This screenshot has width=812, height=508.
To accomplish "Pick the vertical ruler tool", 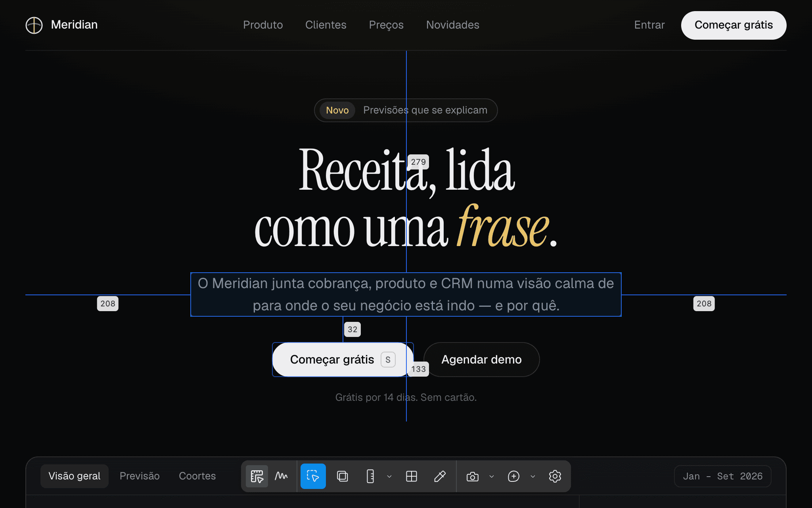I will tap(370, 476).
